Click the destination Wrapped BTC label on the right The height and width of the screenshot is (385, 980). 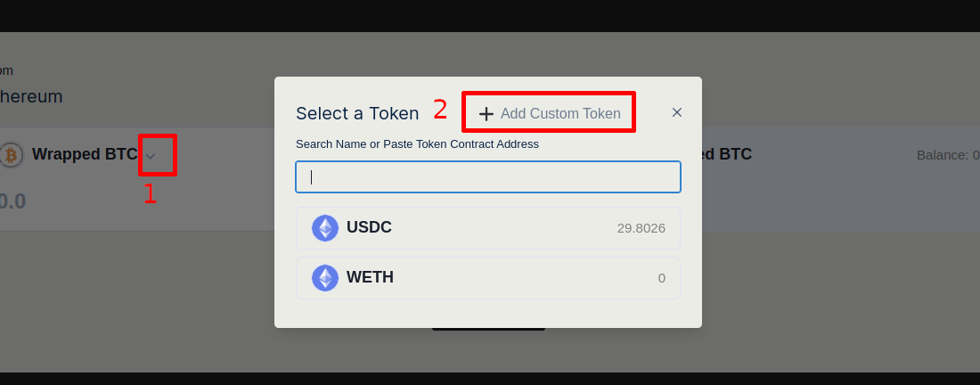click(x=727, y=154)
